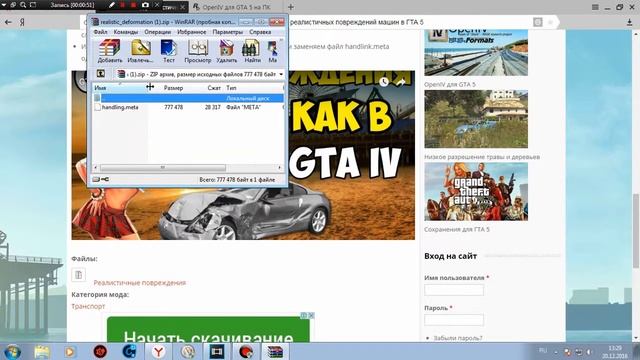Open the Низкое разрешение травы и деревьев link

tap(482, 157)
